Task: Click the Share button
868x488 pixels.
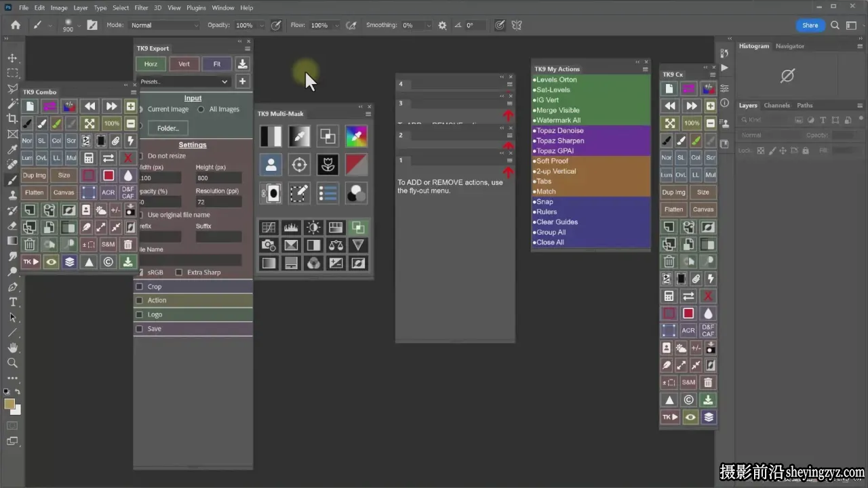Action: click(810, 25)
